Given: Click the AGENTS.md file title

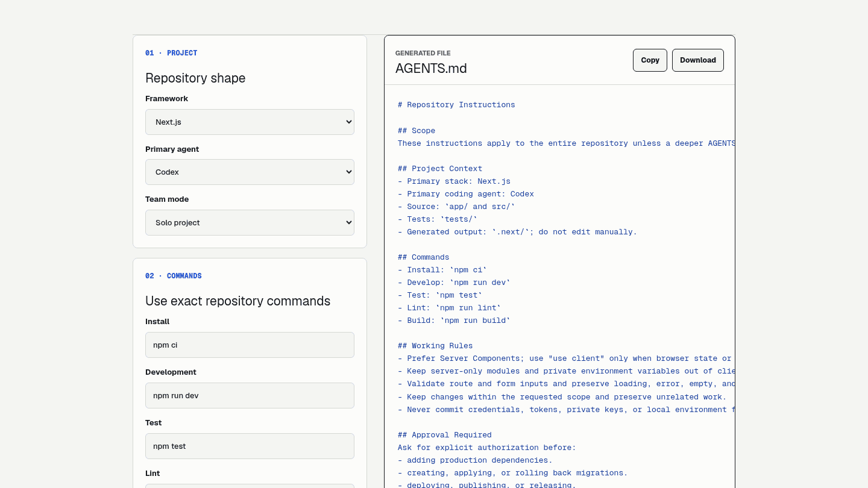Looking at the screenshot, I should coord(431,69).
